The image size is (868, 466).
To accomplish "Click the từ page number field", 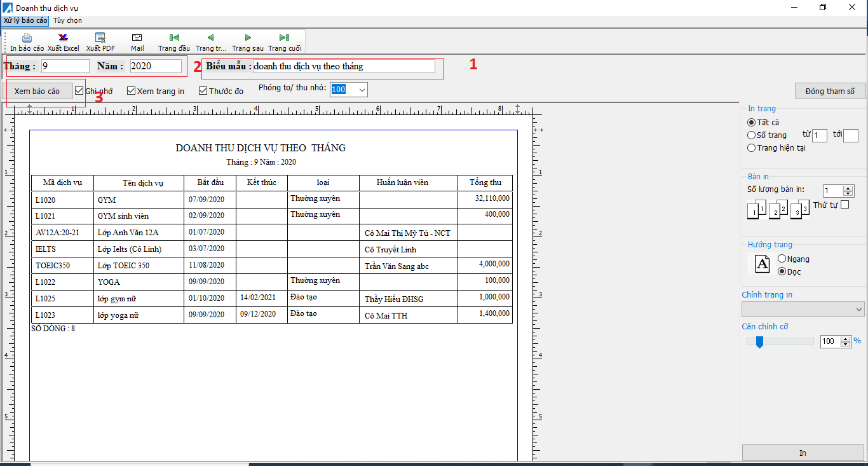I will 820,135.
